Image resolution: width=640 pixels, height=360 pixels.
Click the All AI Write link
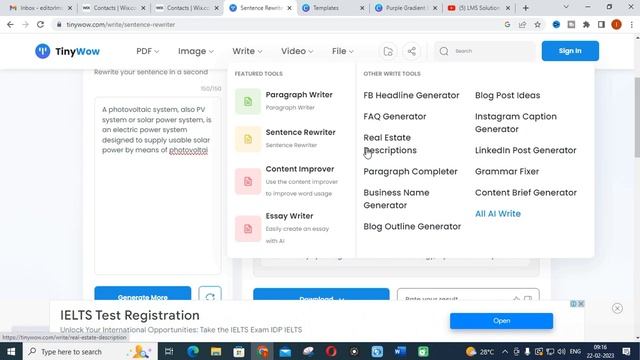tap(498, 213)
